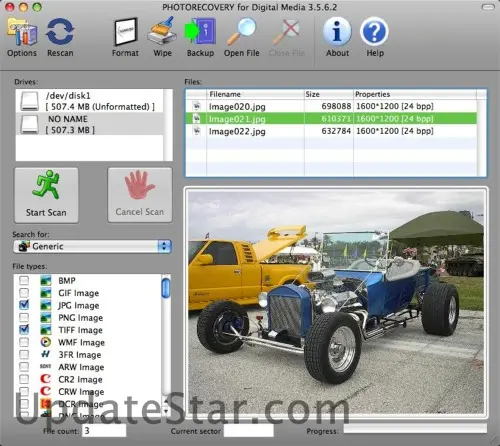
Task: Click the size value 632784
Action: pos(336,131)
